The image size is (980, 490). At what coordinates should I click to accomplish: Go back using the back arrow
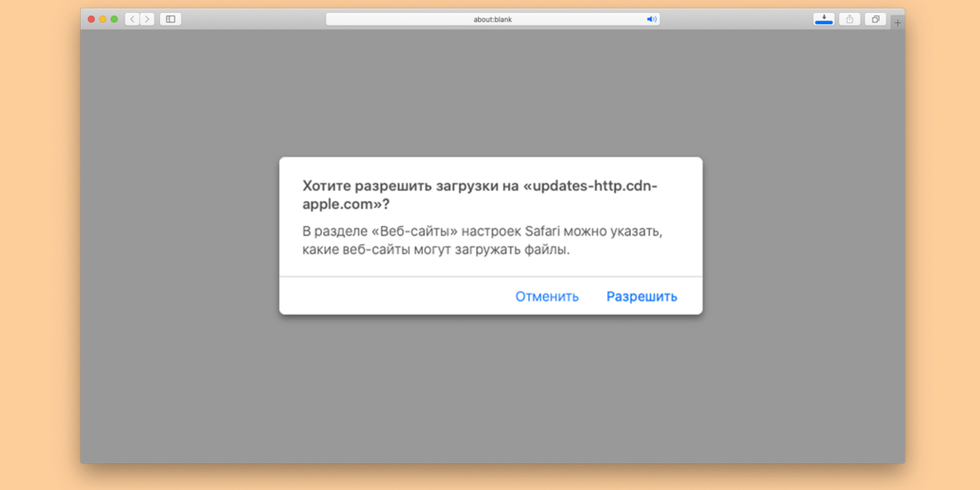pos(132,19)
